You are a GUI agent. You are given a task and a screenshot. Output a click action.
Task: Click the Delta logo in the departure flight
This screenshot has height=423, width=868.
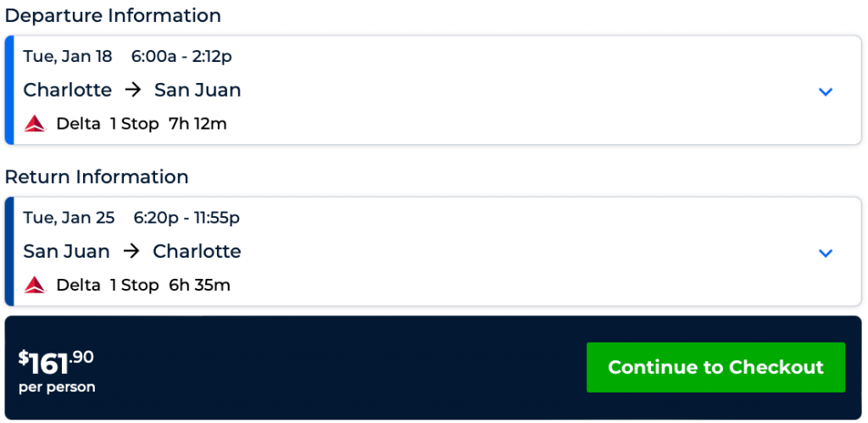(35, 124)
